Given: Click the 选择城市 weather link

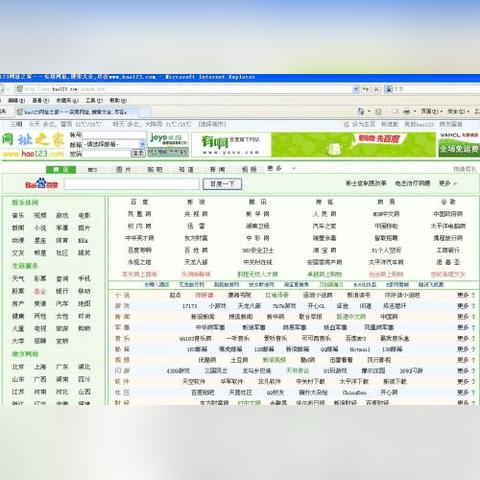Looking at the screenshot, I should 212,124.
